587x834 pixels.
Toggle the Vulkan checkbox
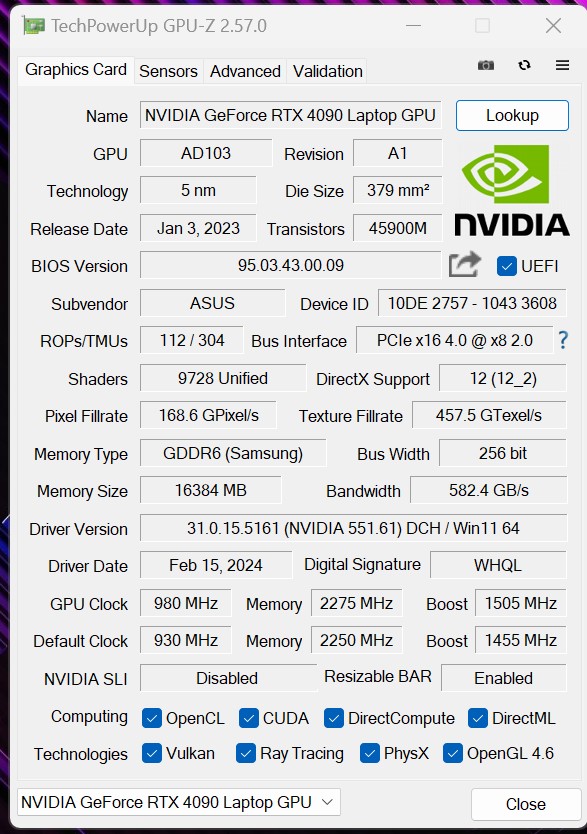click(x=152, y=754)
